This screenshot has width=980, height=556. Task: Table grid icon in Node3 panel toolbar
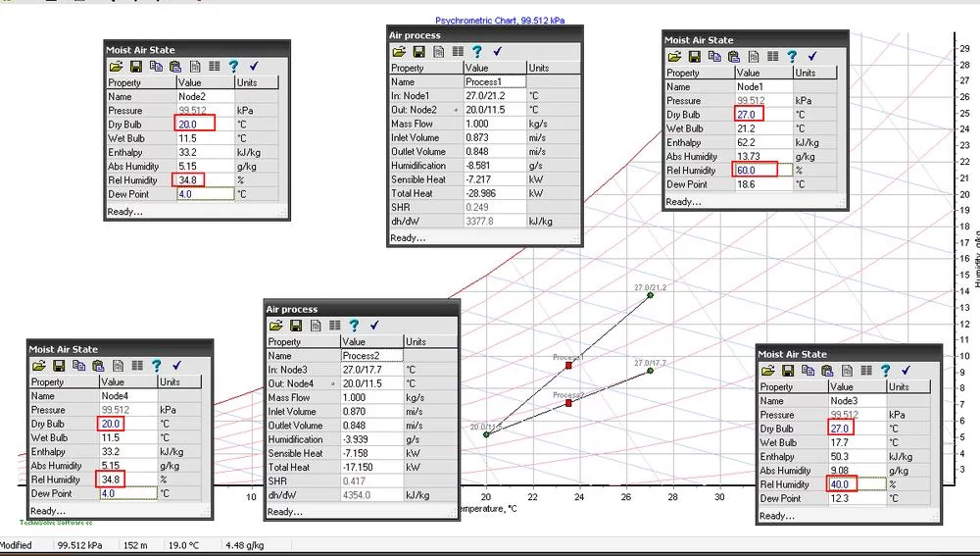(x=867, y=371)
